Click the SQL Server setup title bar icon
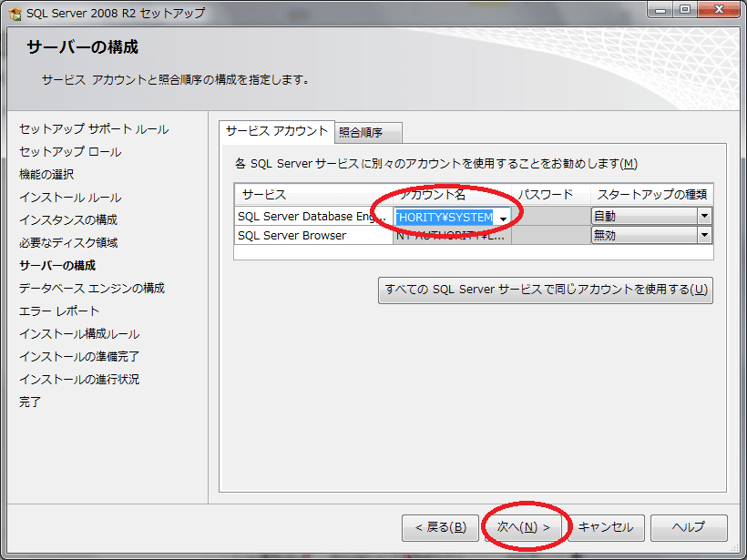 13,13
